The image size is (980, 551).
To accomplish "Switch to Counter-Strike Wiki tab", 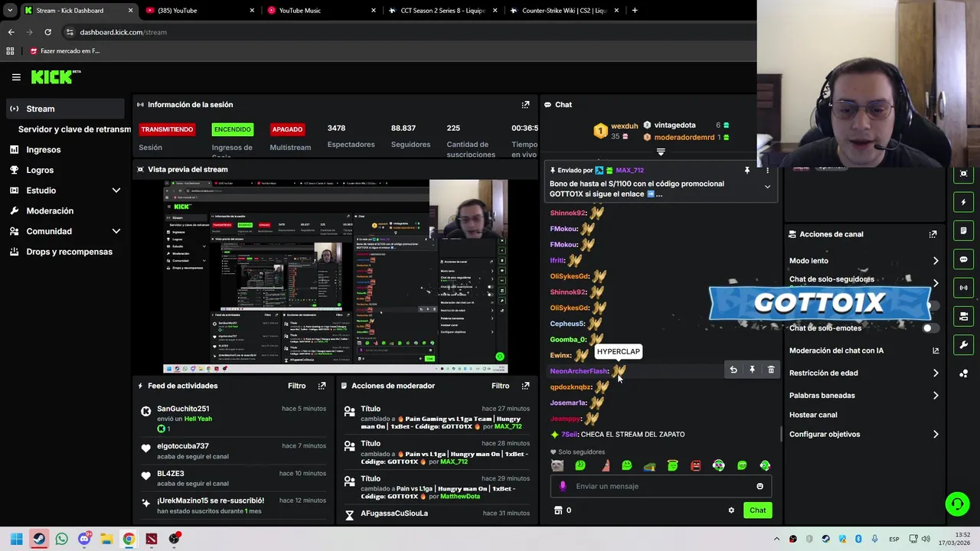I will 563,11.
